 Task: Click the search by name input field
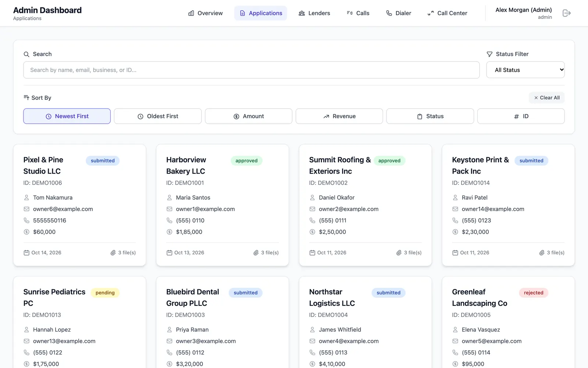coord(251,70)
